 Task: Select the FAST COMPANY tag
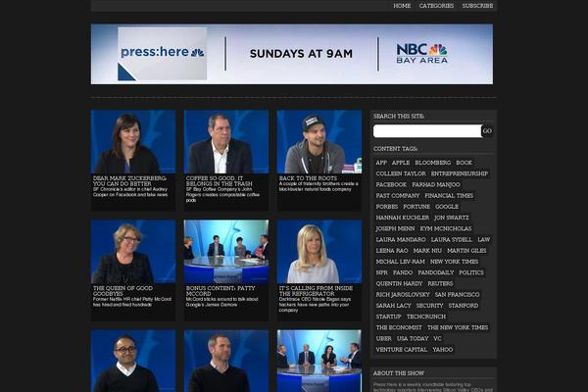398,195
